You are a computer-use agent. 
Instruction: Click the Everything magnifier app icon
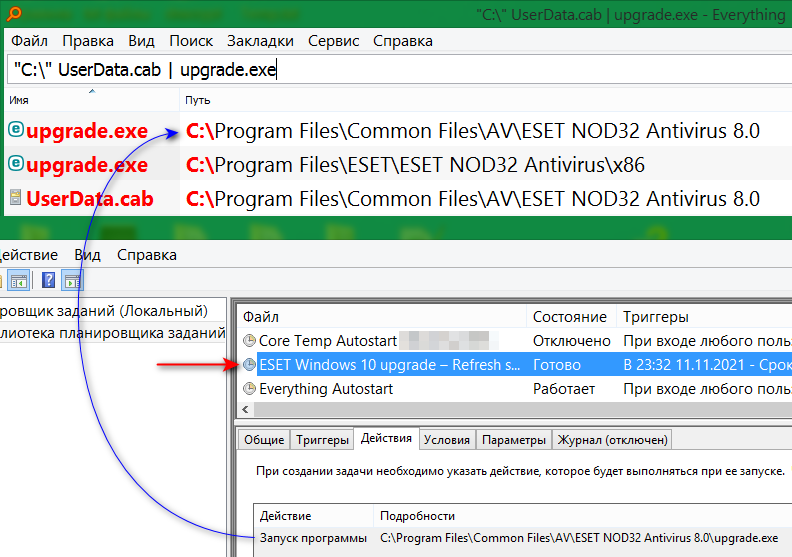14,13
